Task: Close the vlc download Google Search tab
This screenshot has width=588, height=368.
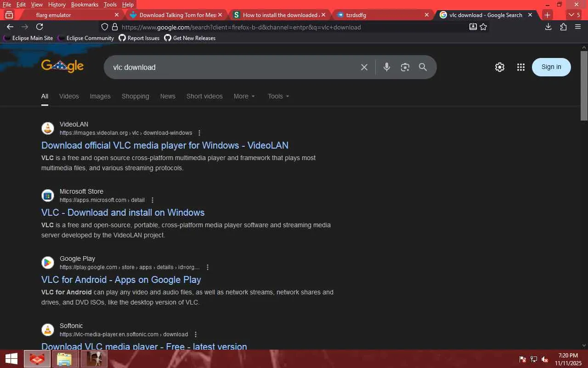Action: click(530, 15)
